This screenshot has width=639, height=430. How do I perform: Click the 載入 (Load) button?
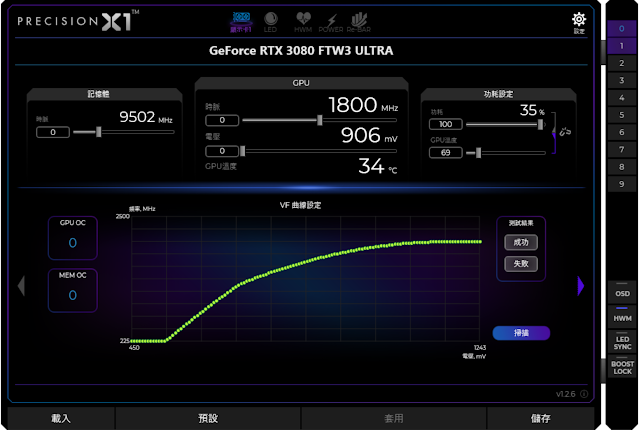click(x=61, y=418)
